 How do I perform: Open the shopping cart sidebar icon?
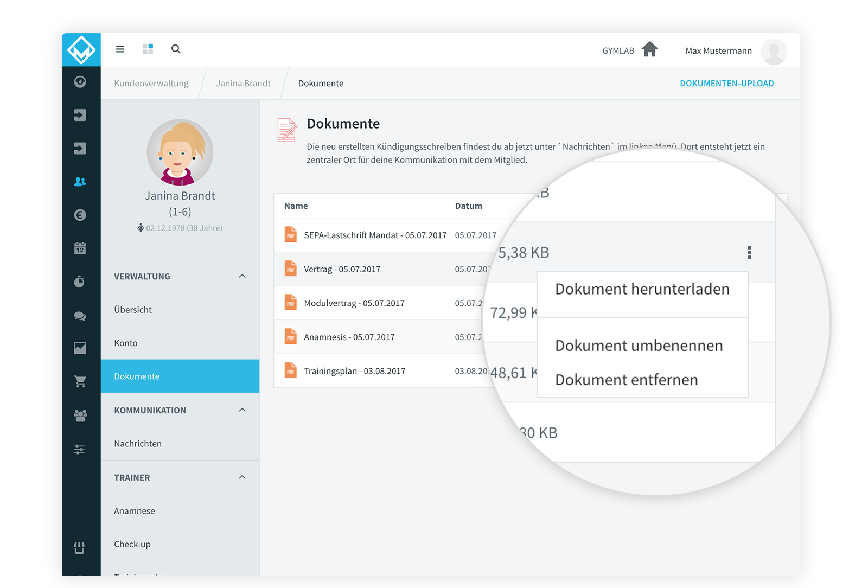pyautogui.click(x=80, y=382)
